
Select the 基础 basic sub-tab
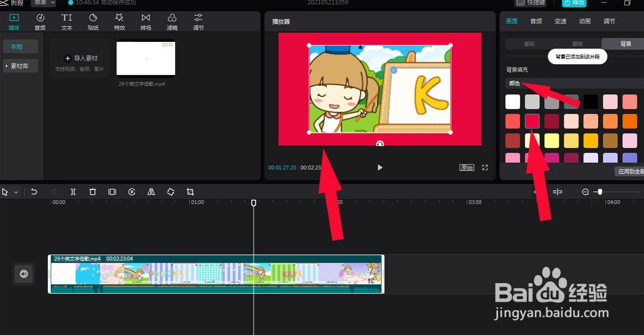(x=529, y=44)
